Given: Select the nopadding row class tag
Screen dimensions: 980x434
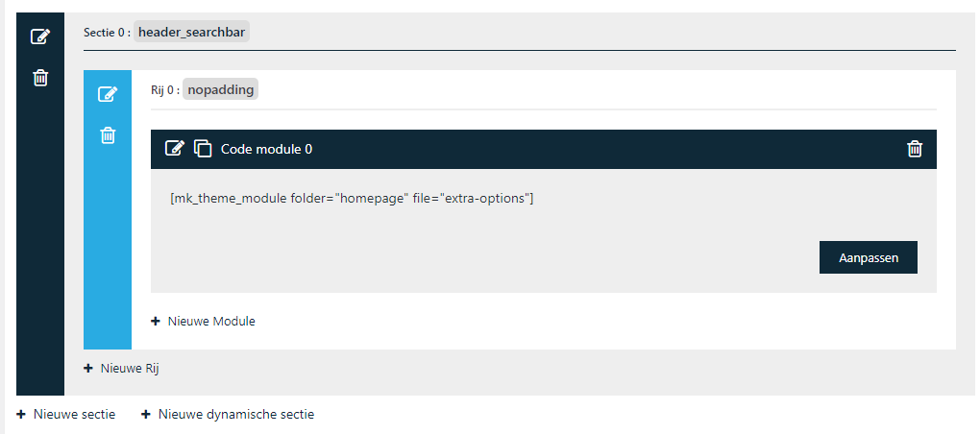Looking at the screenshot, I should 221,89.
